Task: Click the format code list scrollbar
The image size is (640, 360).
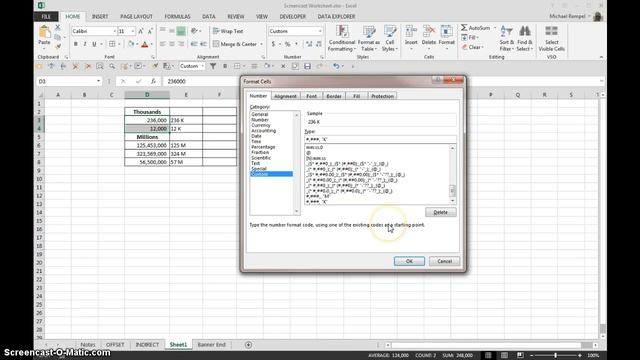Action: [452, 174]
